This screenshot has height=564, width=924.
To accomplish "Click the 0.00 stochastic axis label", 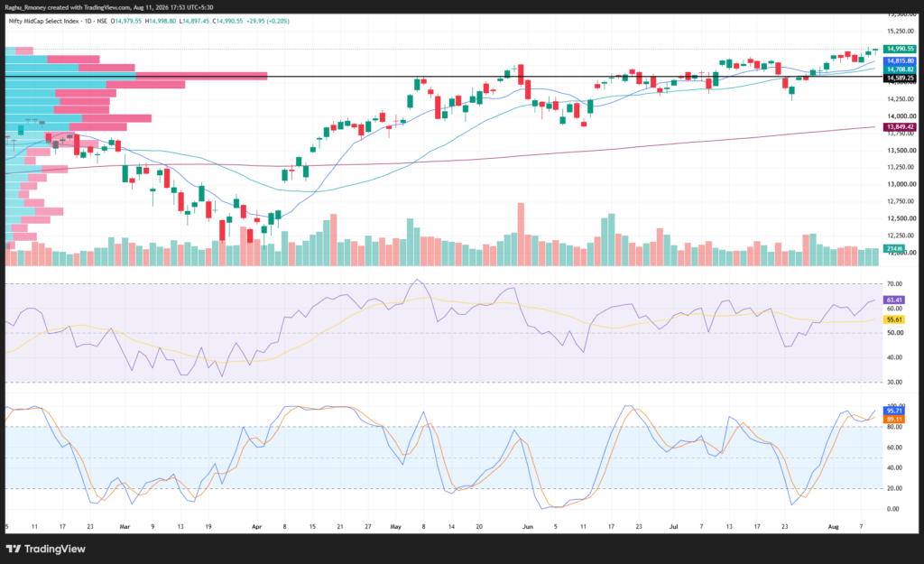I will point(893,509).
